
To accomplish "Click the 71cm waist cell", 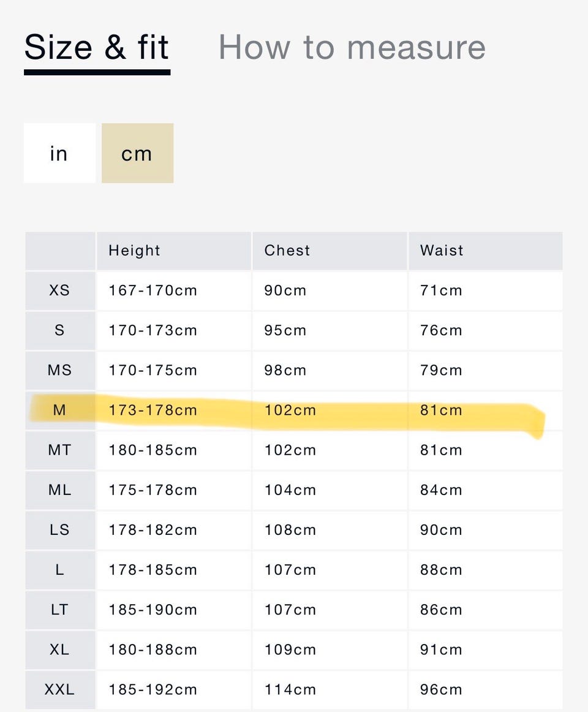I will [441, 290].
